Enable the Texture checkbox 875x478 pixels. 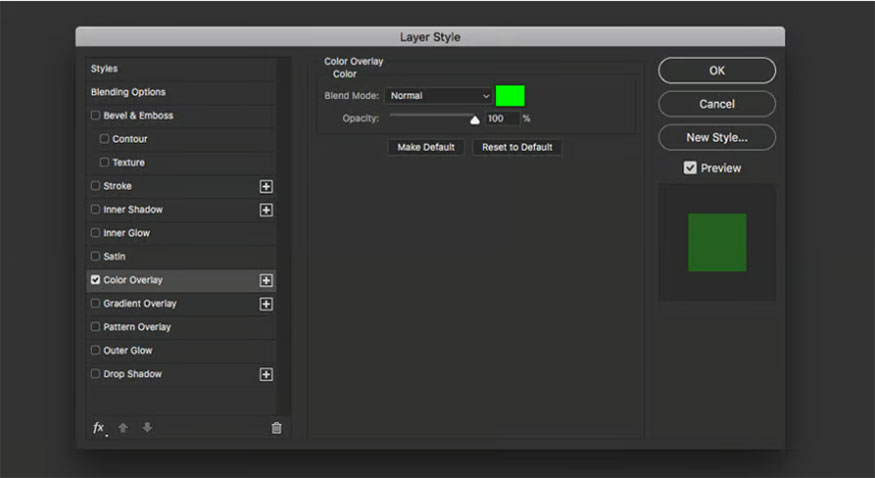tap(104, 162)
